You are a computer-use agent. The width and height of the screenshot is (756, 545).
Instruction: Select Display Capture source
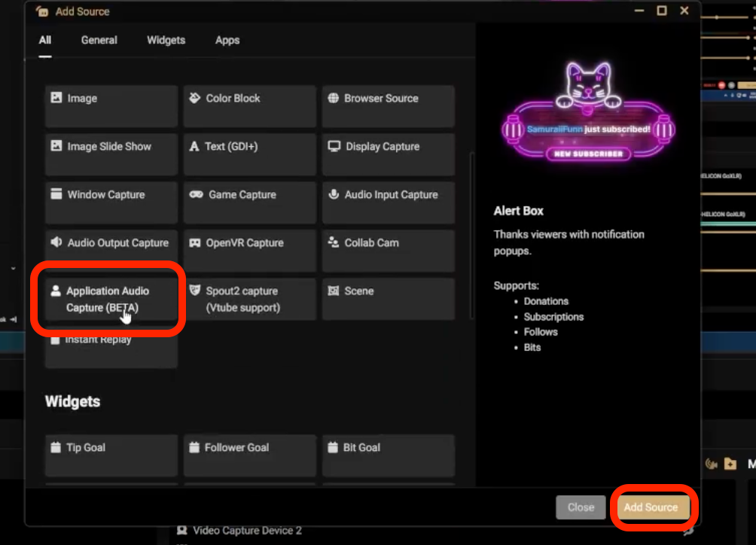click(388, 147)
